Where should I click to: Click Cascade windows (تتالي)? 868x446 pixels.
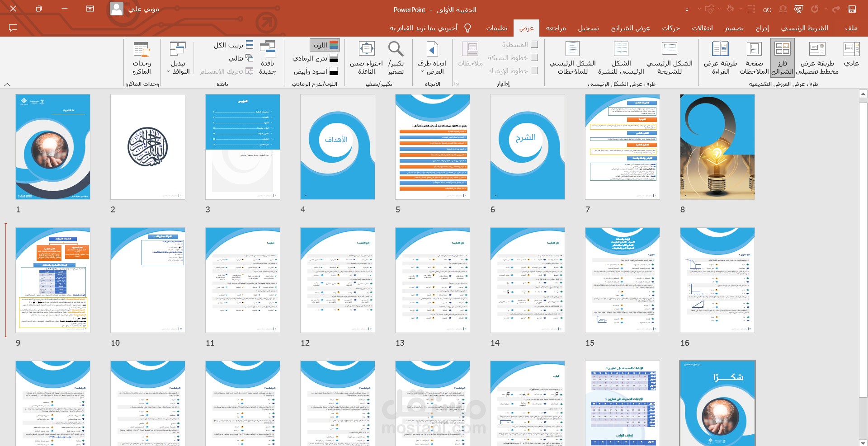click(x=241, y=58)
